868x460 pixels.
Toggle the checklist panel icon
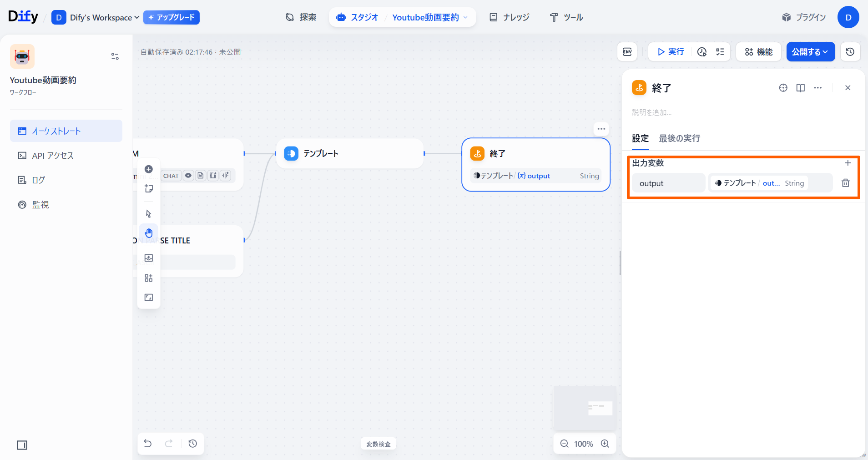pyautogui.click(x=720, y=52)
